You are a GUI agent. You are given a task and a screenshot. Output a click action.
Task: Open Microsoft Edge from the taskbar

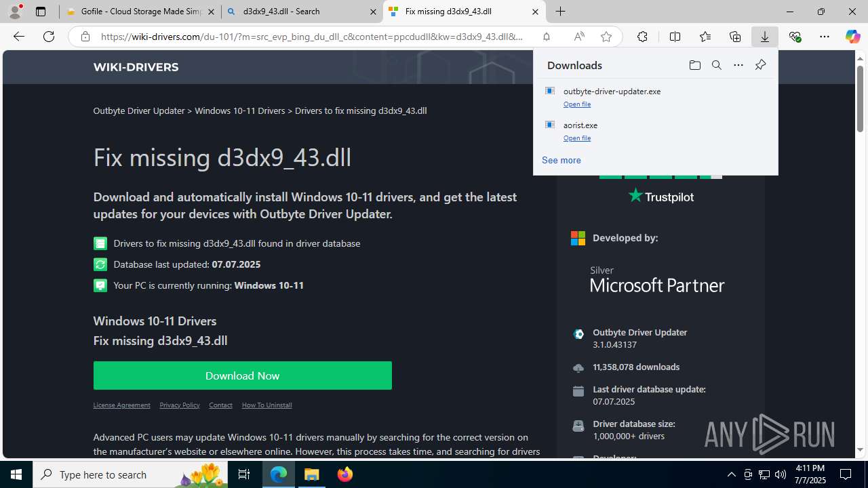coord(279,474)
